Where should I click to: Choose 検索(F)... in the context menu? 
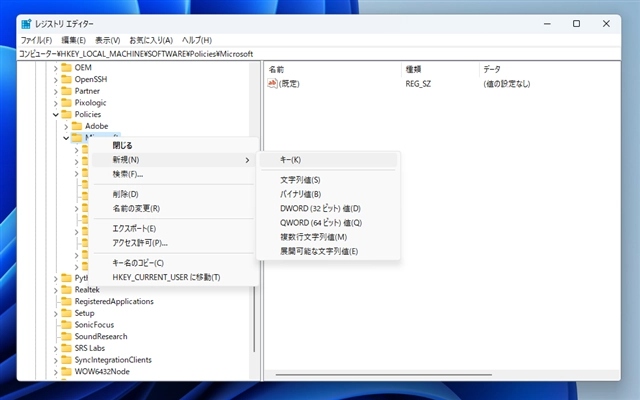click(x=173, y=174)
